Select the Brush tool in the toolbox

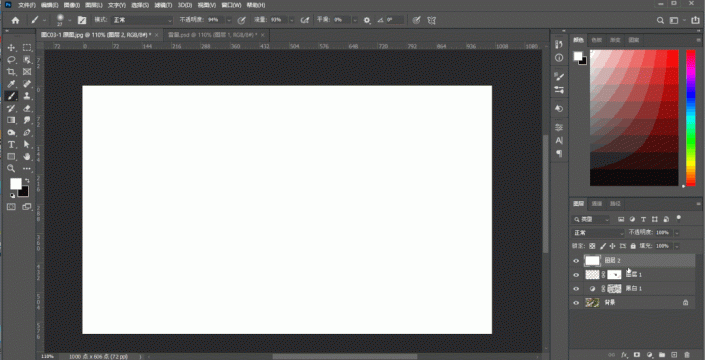[11, 96]
